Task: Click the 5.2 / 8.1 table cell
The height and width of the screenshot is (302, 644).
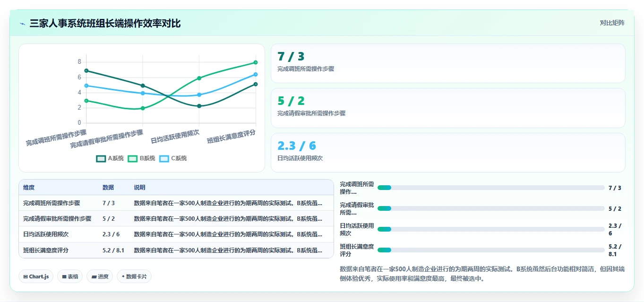Action: [x=113, y=250]
